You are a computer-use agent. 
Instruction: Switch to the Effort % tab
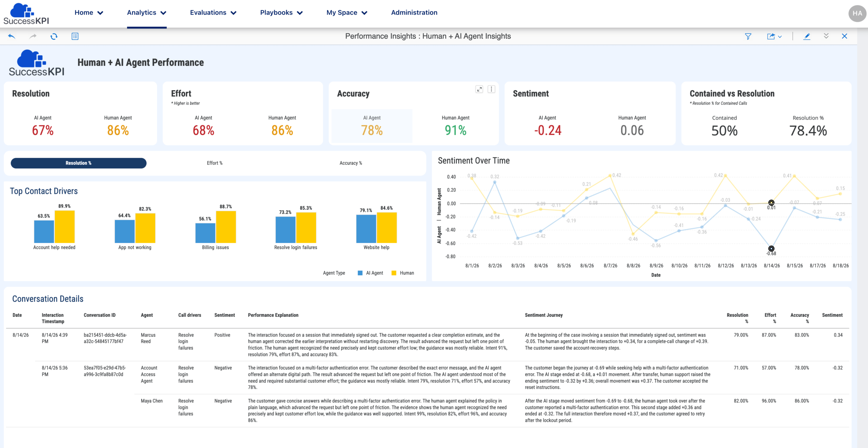215,163
